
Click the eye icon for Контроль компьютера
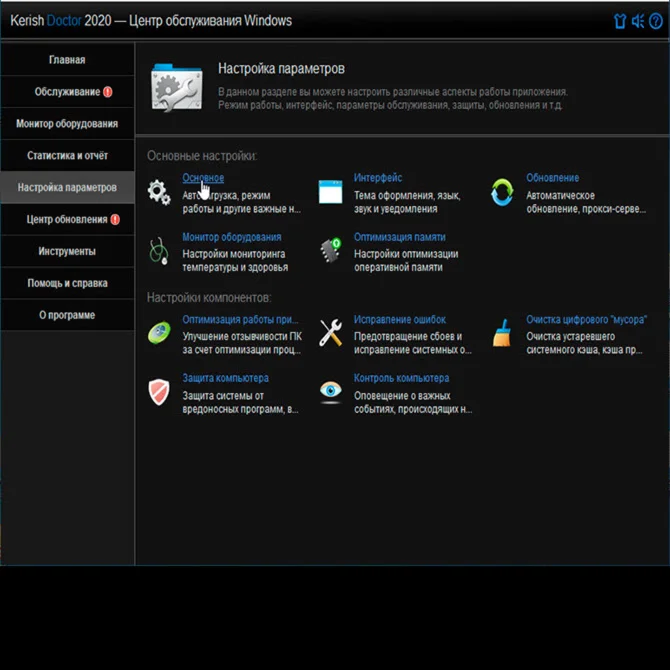click(330, 392)
